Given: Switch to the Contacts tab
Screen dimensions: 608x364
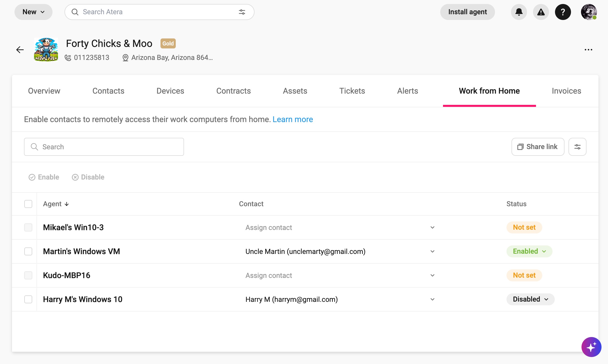Looking at the screenshot, I should click(108, 91).
